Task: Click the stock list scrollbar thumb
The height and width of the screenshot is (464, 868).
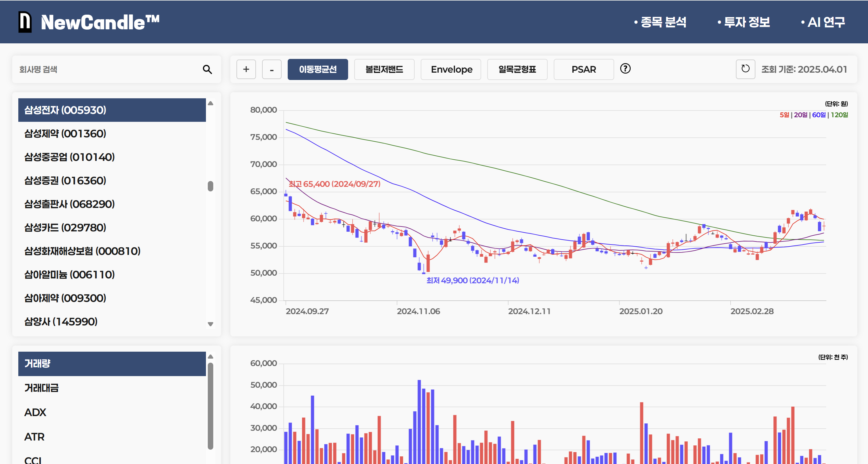Action: (211, 186)
